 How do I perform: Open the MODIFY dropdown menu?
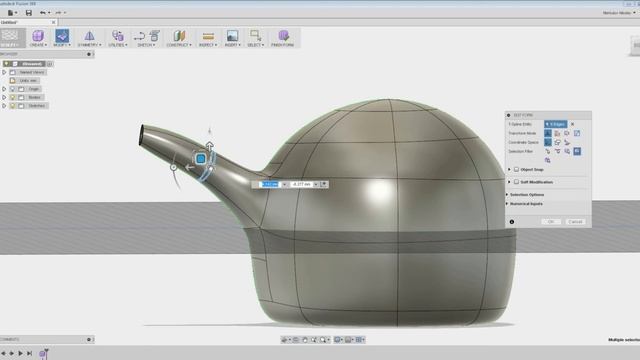(62, 45)
